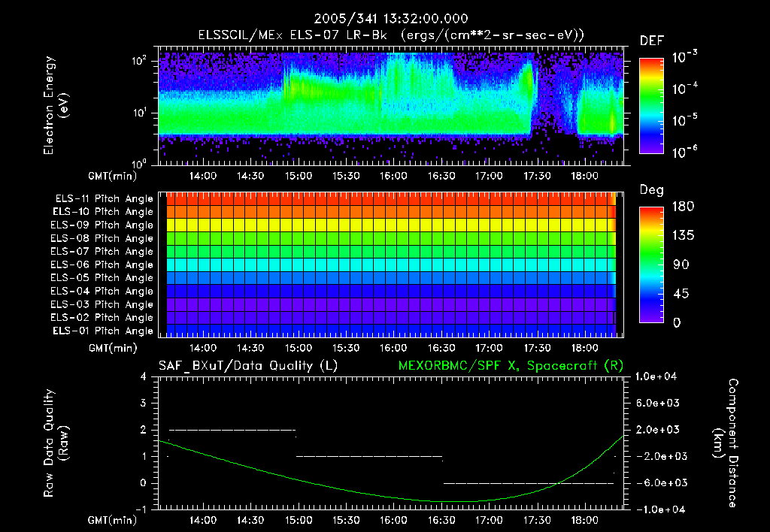Click the data quality dashed line at level 1
This screenshot has width=770, height=532.
(x=369, y=456)
